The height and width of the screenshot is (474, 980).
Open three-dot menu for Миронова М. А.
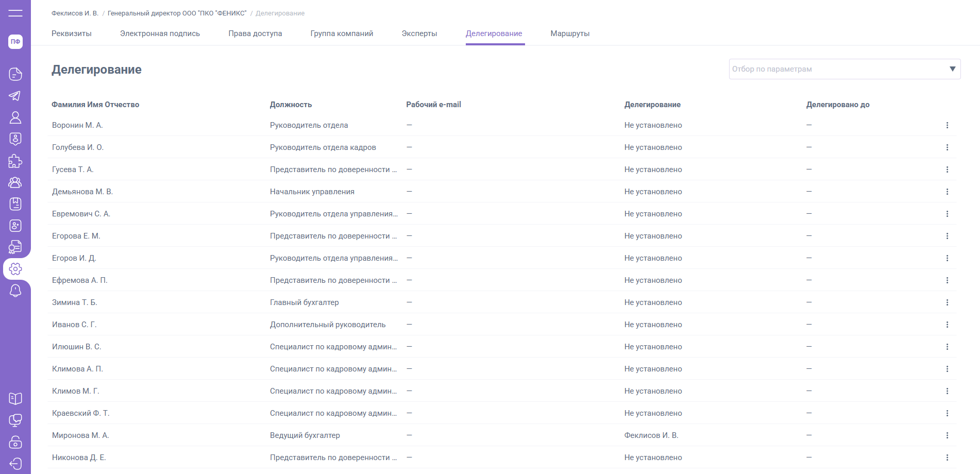(947, 435)
